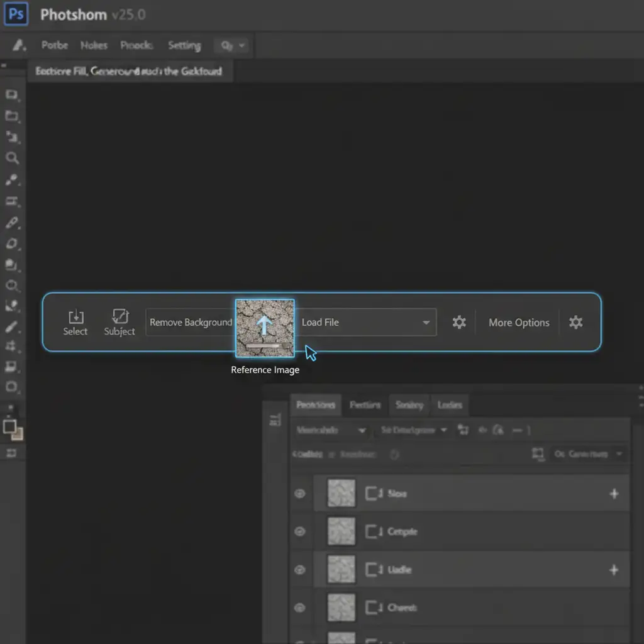The width and height of the screenshot is (644, 644).
Task: Click the Photoshop Ps logo icon
Action: pyautogui.click(x=16, y=14)
